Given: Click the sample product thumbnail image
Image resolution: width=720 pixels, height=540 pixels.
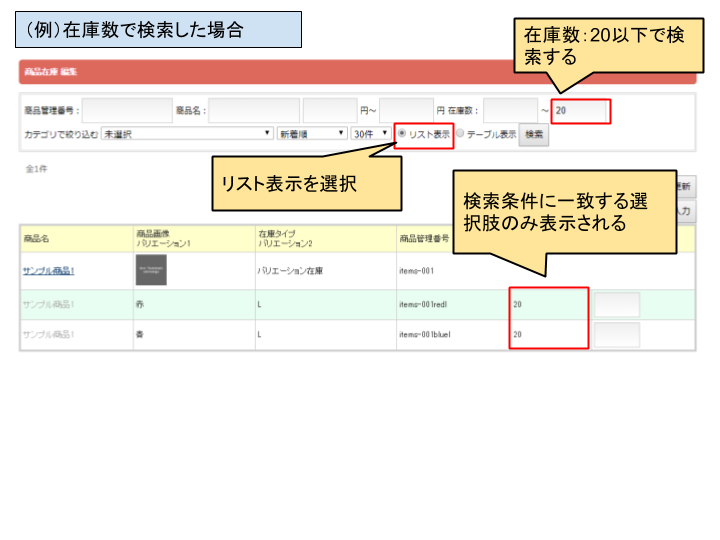Looking at the screenshot, I should pyautogui.click(x=151, y=270).
